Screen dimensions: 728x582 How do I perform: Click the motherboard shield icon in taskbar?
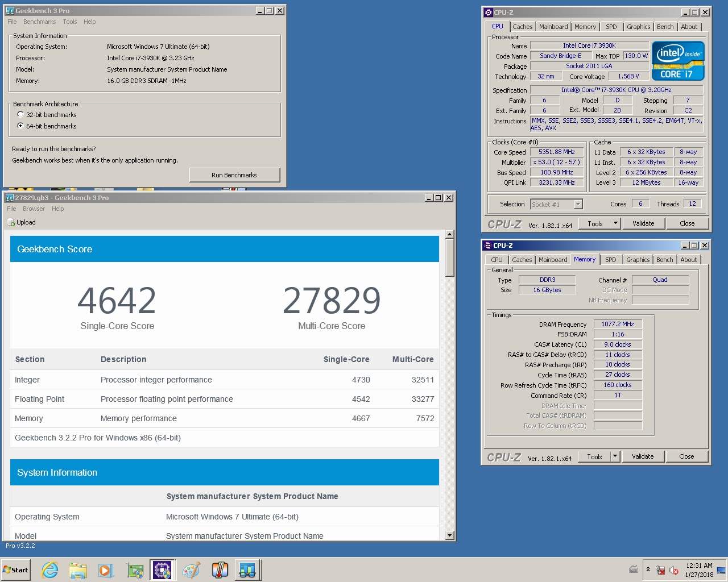135,569
